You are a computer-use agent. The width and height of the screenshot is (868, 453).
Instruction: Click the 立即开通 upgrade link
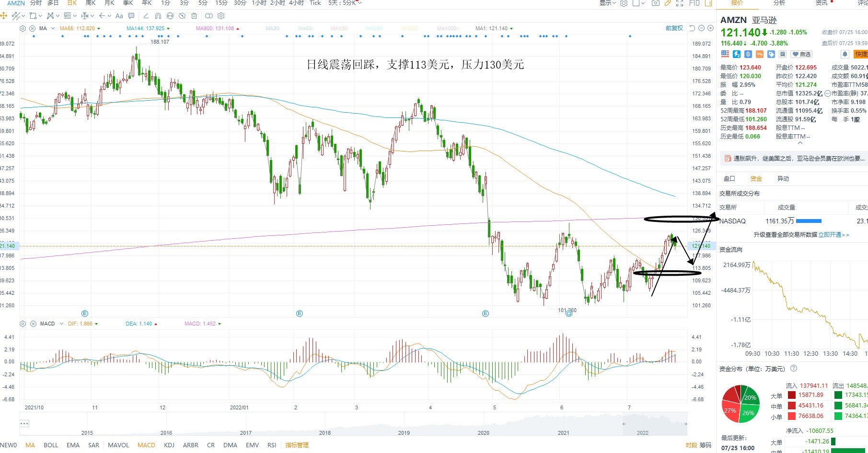tap(830, 235)
